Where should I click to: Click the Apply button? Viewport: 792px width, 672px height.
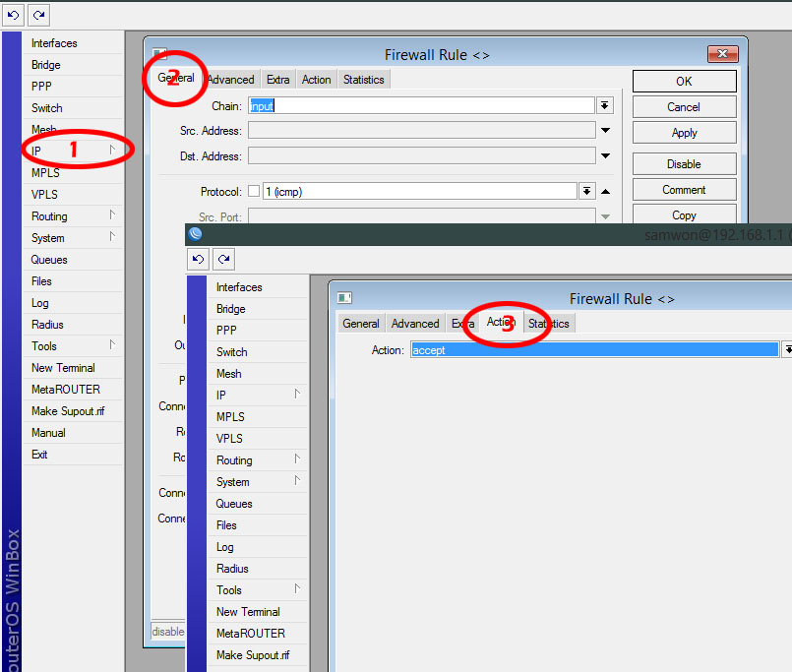[x=684, y=132]
